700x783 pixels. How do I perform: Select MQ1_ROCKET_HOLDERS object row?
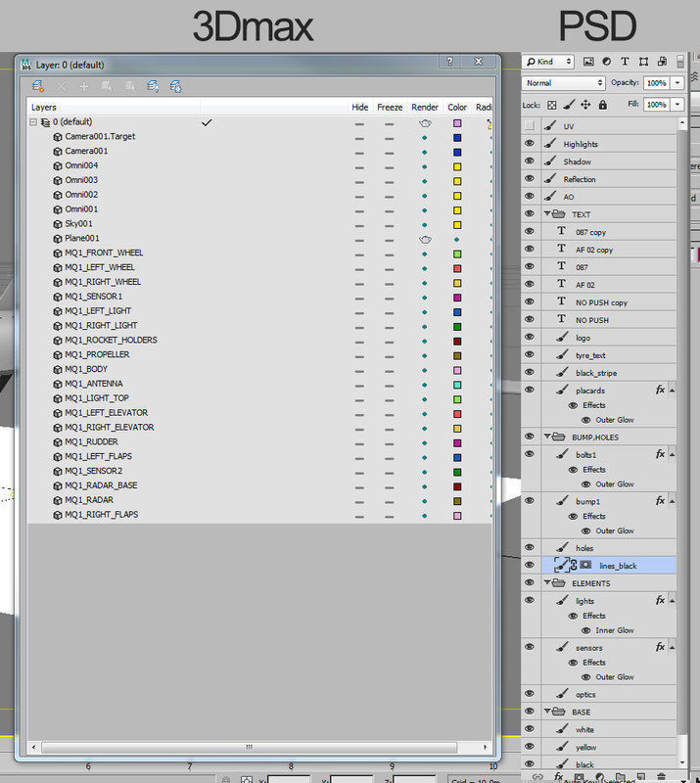(x=259, y=340)
